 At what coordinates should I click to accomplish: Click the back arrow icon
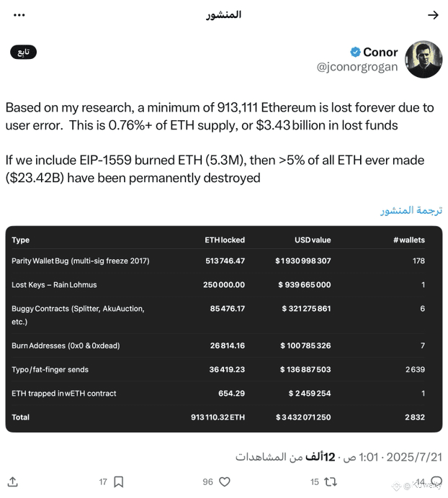point(433,15)
